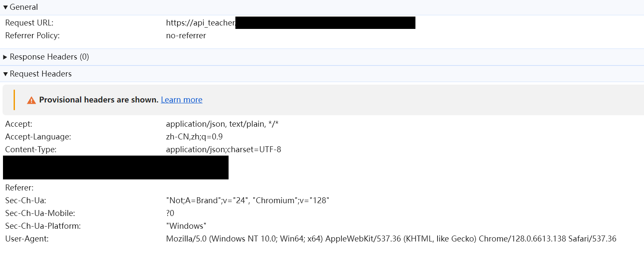Screen dimensions: 644x264
Task: Select the Accept-Language header name
Action: click(x=38, y=137)
